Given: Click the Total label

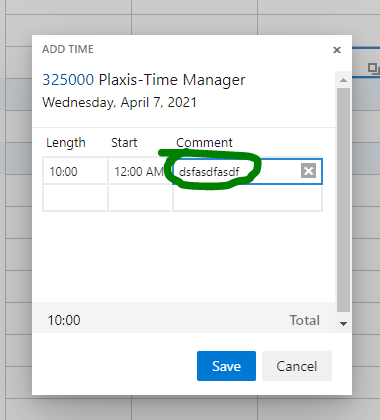Looking at the screenshot, I should click(x=305, y=320).
